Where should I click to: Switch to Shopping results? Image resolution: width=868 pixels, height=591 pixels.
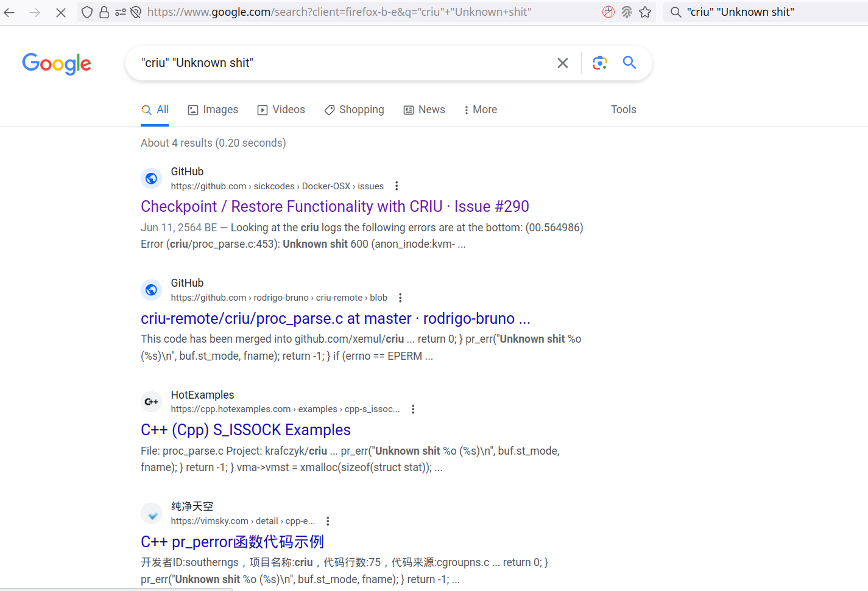(x=354, y=110)
